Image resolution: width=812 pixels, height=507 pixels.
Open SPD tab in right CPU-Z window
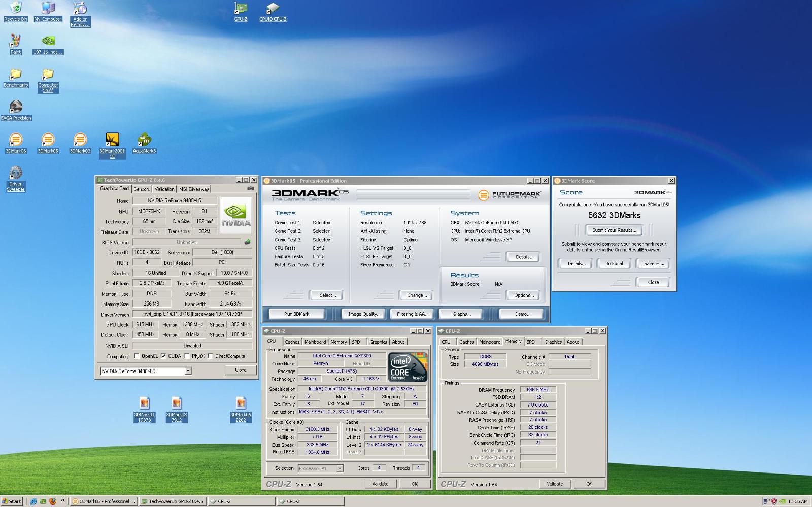click(531, 342)
